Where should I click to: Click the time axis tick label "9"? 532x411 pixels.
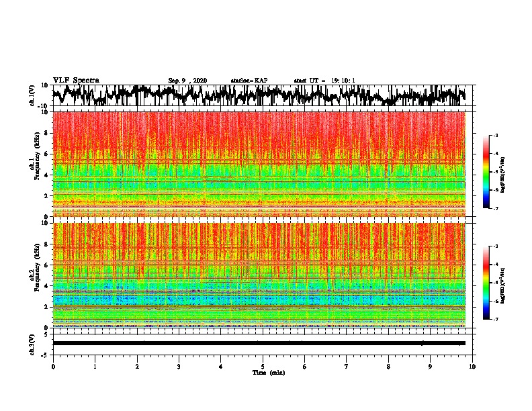pyautogui.click(x=430, y=367)
